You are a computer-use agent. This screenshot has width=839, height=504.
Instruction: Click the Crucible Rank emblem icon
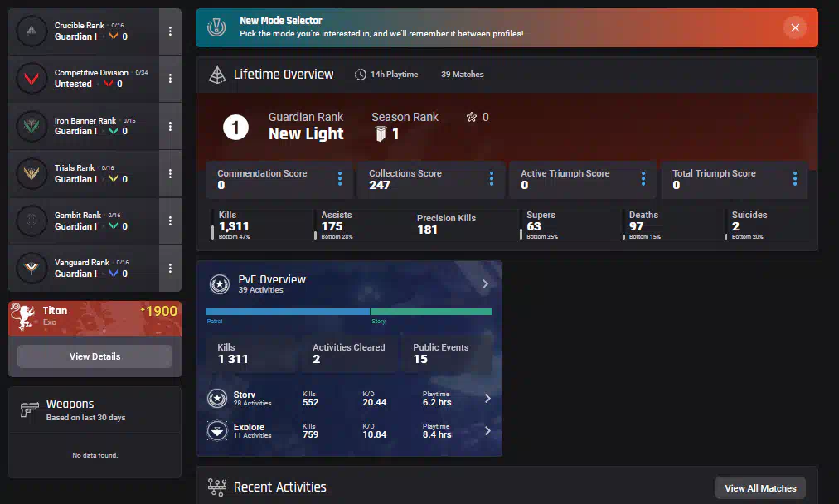[32, 31]
